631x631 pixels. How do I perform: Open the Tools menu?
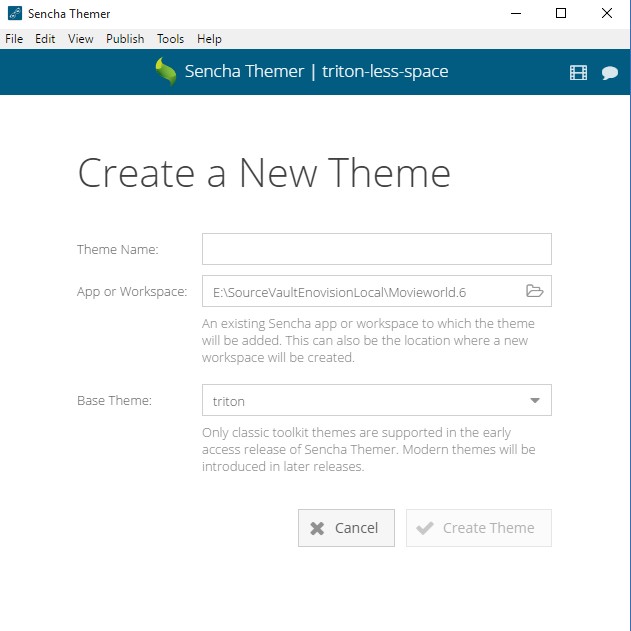click(x=170, y=39)
